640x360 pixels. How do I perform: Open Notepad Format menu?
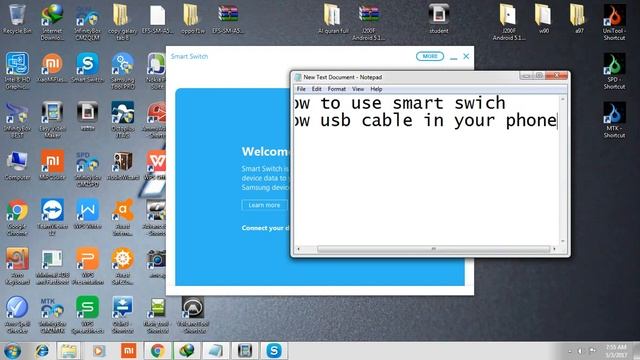(x=337, y=89)
